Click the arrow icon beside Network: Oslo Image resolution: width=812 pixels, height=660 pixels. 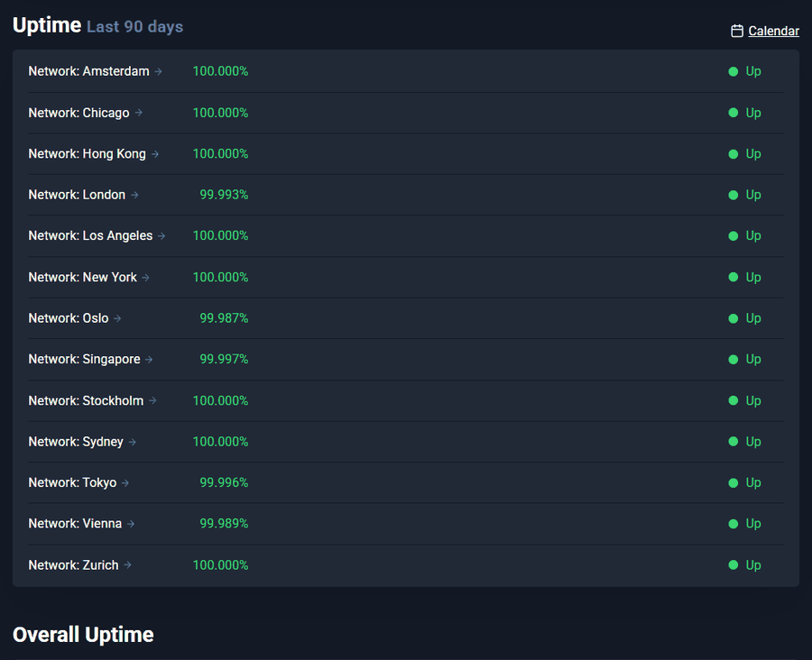(117, 318)
